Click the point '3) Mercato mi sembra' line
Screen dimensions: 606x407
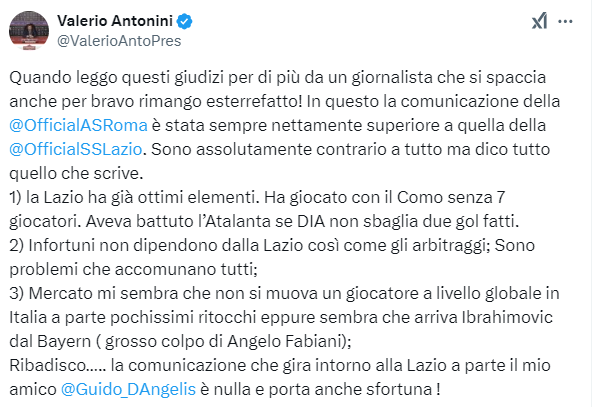pyautogui.click(x=284, y=293)
